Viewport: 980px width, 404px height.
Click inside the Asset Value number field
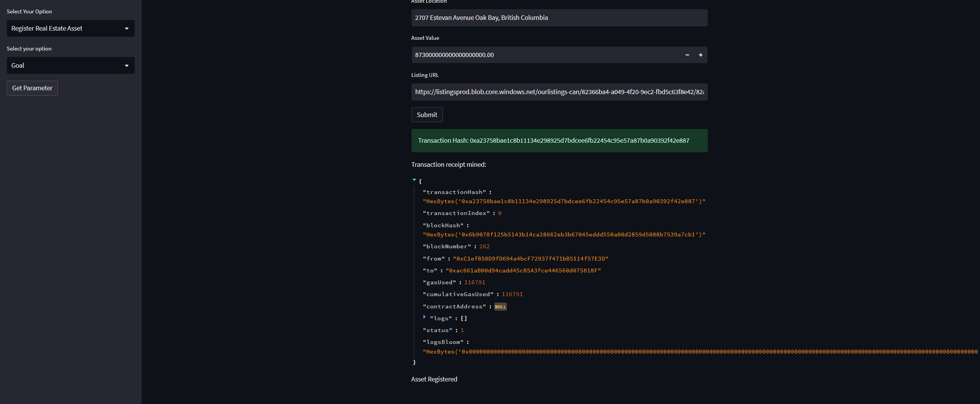(x=536, y=55)
